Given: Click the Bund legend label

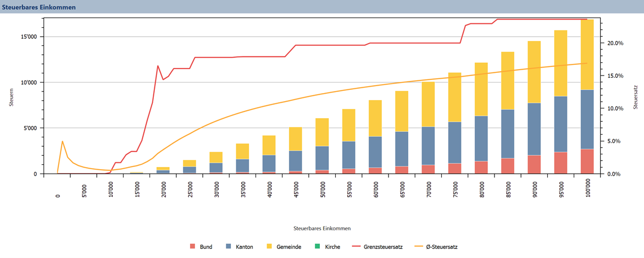Looking at the screenshot, I should point(206,247).
